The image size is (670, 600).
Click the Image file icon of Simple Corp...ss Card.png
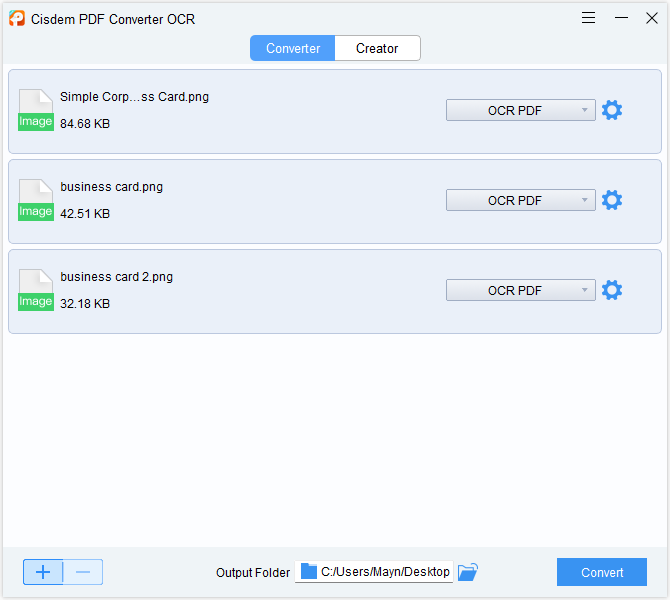click(36, 110)
